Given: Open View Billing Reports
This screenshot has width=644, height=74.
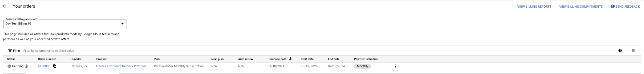Looking at the screenshot, I should click(x=534, y=7).
